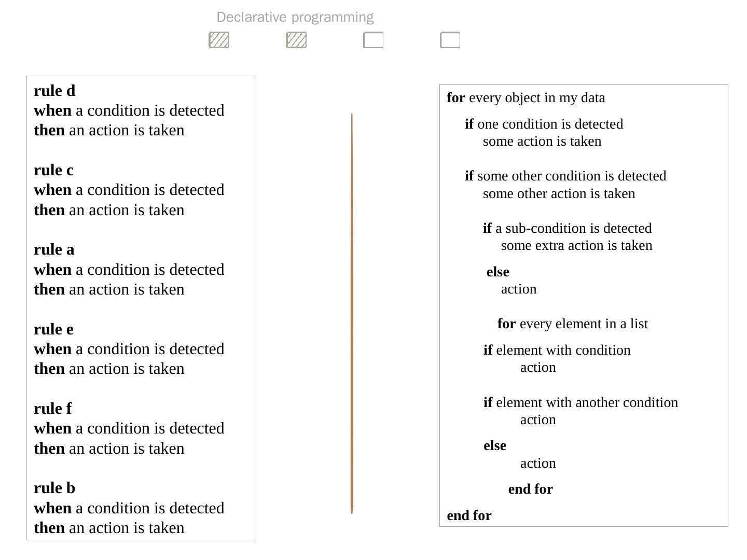The image size is (747, 560).
Task: Click "for every element in a list" line
Action: [x=573, y=324]
